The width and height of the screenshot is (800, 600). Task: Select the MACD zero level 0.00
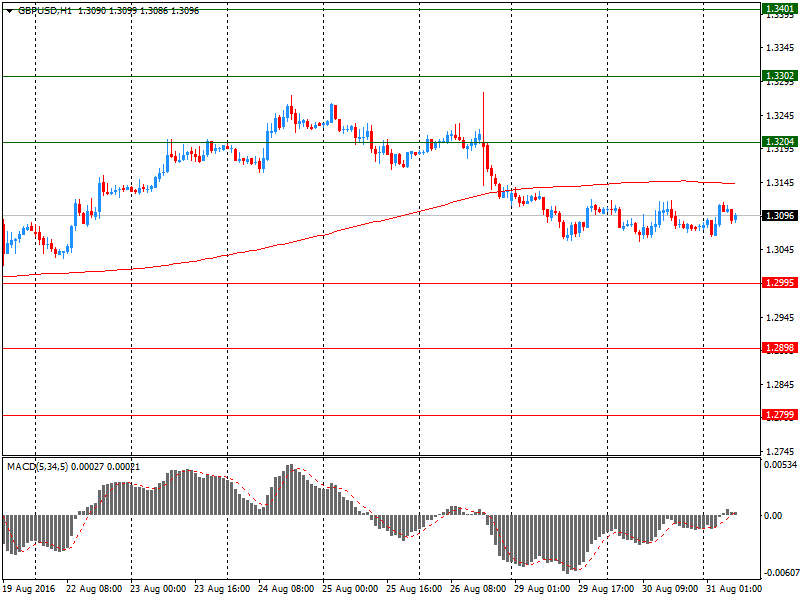[x=773, y=515]
